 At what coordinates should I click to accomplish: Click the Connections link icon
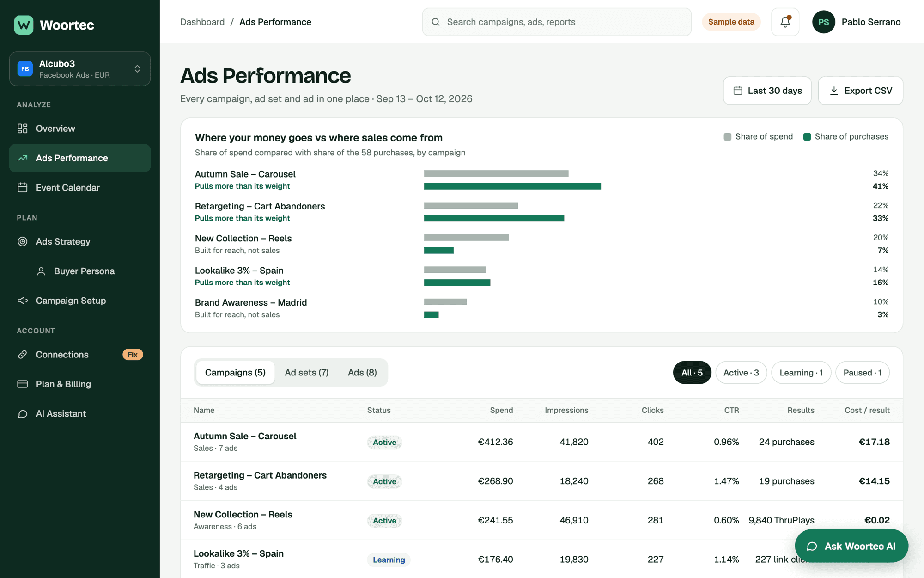23,355
